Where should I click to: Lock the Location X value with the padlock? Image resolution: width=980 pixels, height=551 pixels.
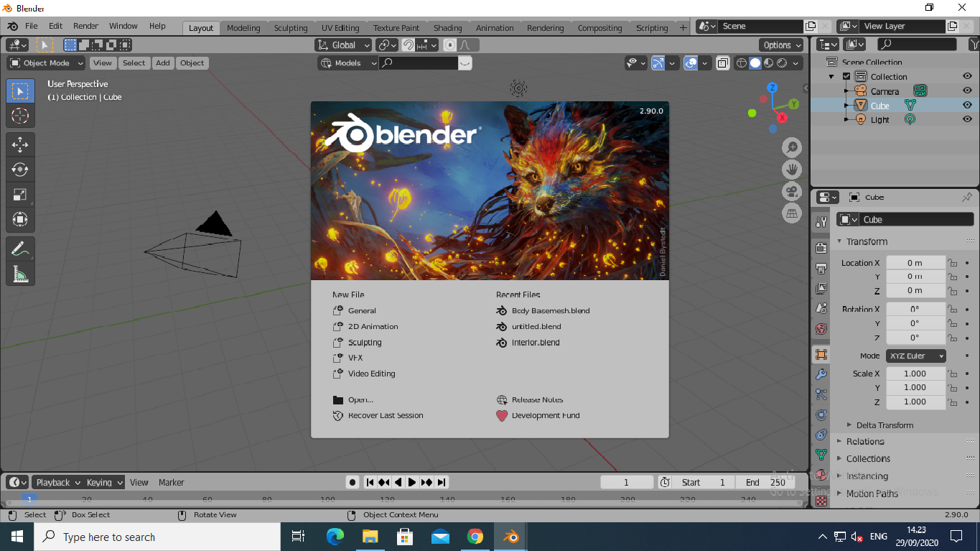click(x=952, y=262)
